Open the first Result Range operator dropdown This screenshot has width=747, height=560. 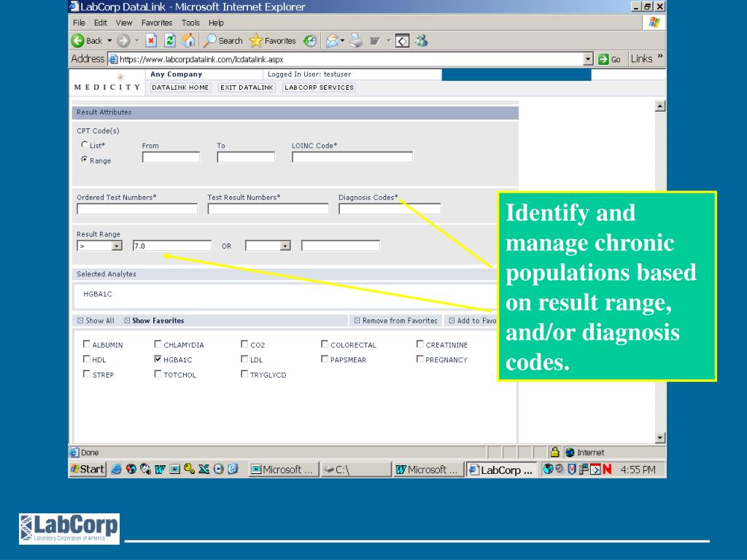[x=117, y=246]
